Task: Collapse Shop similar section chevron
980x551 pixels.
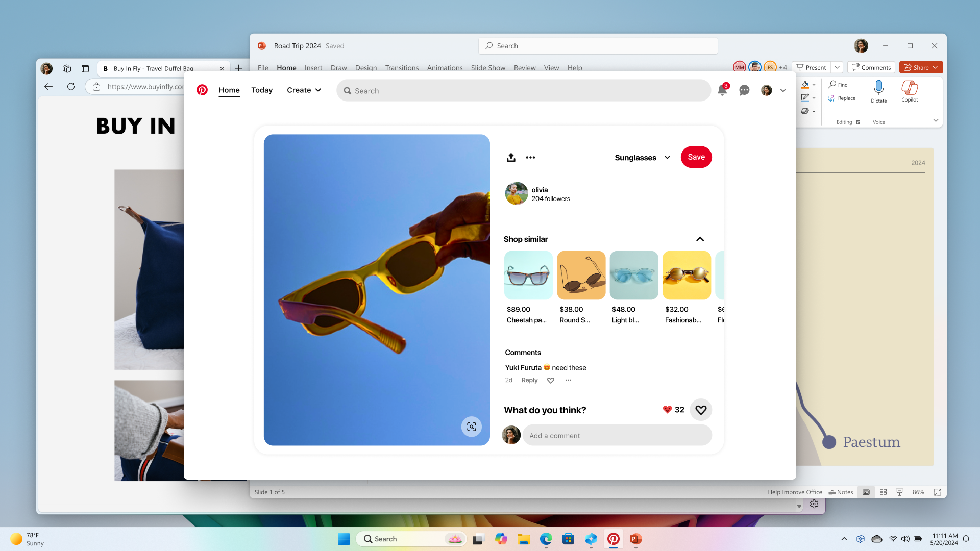Action: coord(700,239)
